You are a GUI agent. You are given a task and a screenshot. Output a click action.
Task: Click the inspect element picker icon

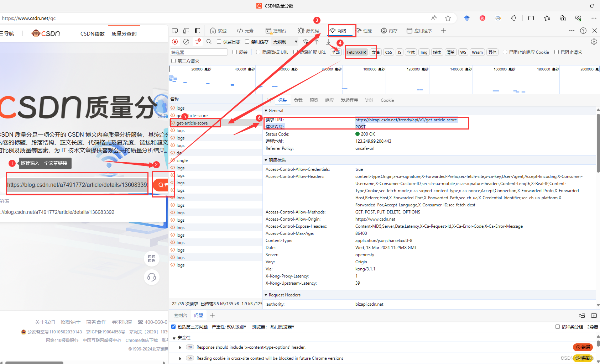pos(175,31)
